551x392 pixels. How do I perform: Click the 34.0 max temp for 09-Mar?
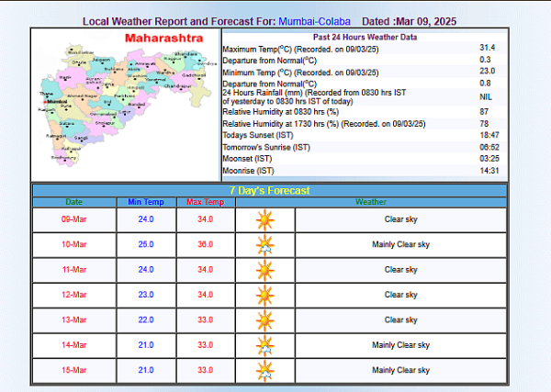(205, 219)
